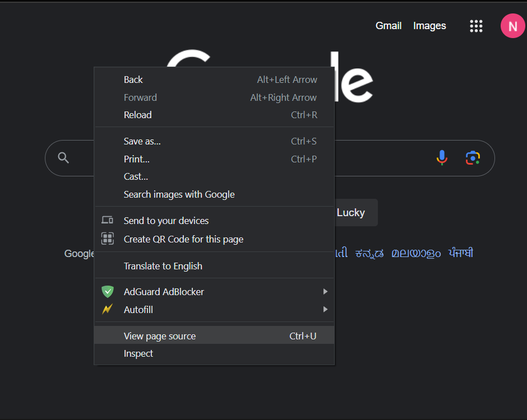Screen dimensions: 527x420
Task: Click the voice search microphone icon
Action: click(x=442, y=158)
